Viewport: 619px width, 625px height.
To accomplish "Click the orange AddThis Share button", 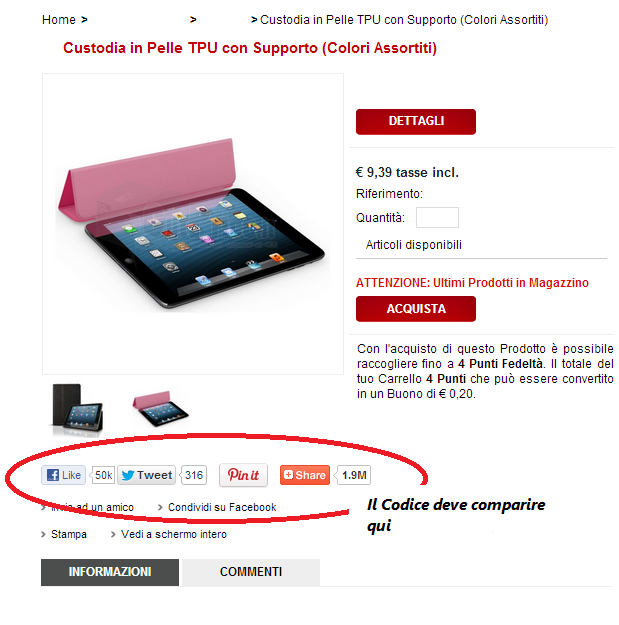I will tap(305, 475).
